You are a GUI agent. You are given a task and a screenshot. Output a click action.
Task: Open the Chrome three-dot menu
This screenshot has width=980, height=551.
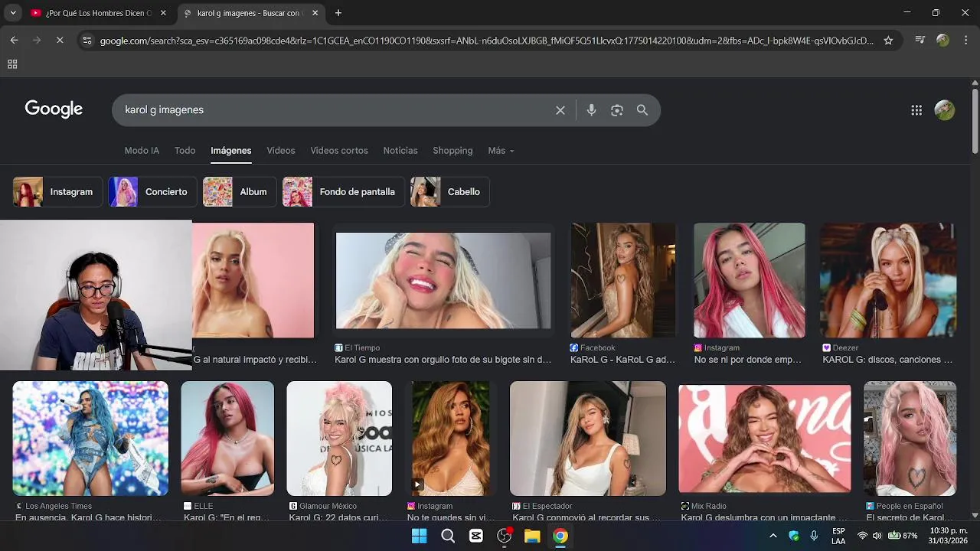point(965,41)
